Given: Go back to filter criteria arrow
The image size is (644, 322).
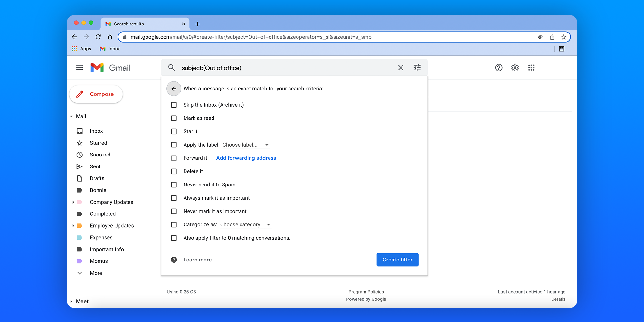Looking at the screenshot, I should coord(174,89).
